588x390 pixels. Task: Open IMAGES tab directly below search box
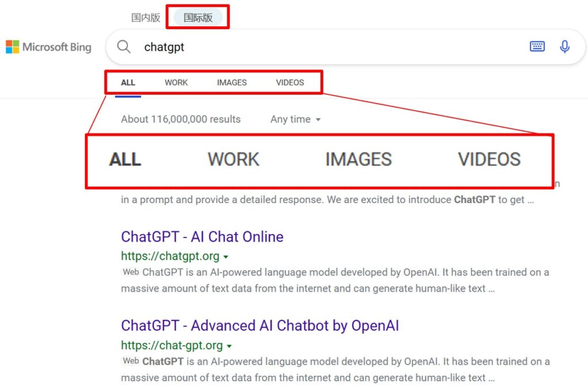coord(231,83)
